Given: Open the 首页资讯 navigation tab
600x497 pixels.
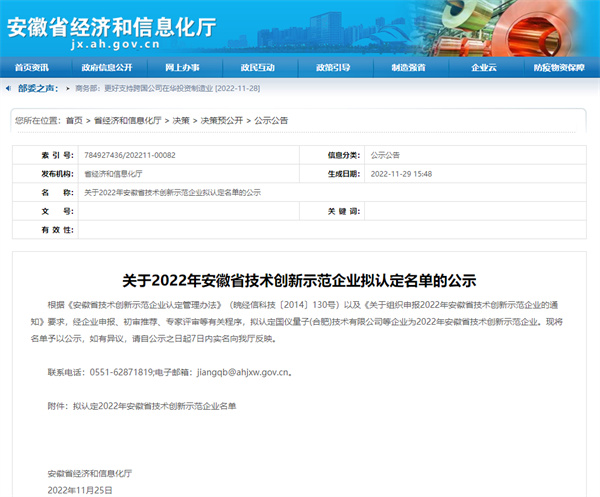Looking at the screenshot, I should tap(31, 68).
